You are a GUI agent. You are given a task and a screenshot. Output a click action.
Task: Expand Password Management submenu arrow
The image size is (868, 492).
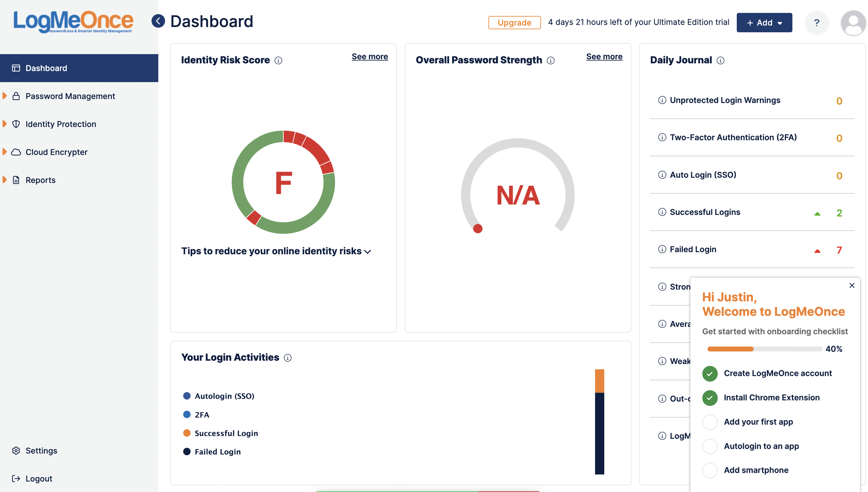(x=5, y=96)
